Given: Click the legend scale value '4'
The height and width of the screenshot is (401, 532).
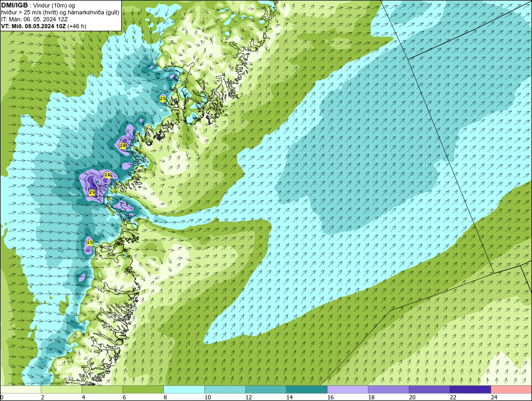Looking at the screenshot, I should (84, 397).
